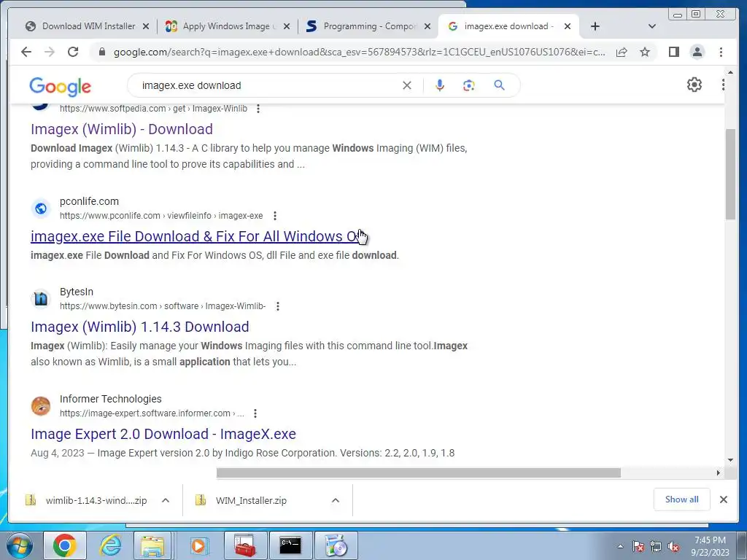The height and width of the screenshot is (560, 747).
Task: Close the downloads bar
Action: pyautogui.click(x=723, y=499)
